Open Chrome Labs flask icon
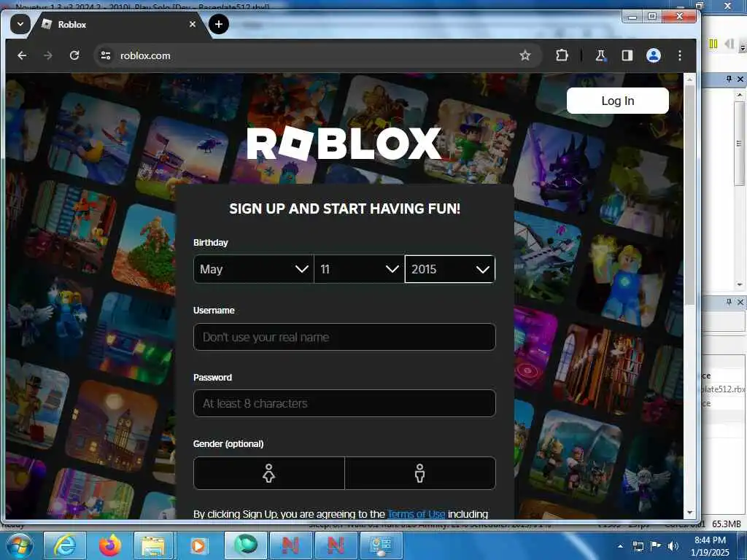Screen dimensions: 747x560 (601, 55)
